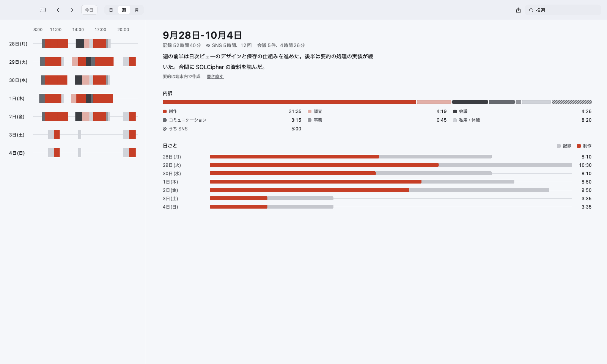The image size is (607, 364).
Task: Select the 1日(木) timeline row label
Action: (x=17, y=98)
